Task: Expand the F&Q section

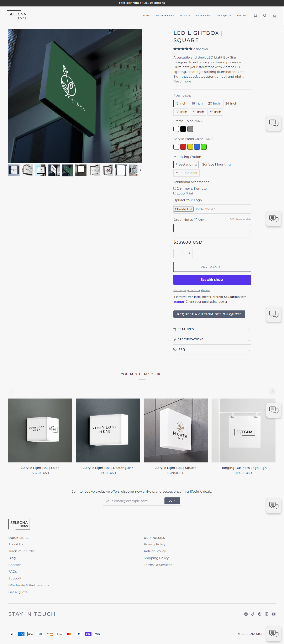Action: pyautogui.click(x=212, y=350)
